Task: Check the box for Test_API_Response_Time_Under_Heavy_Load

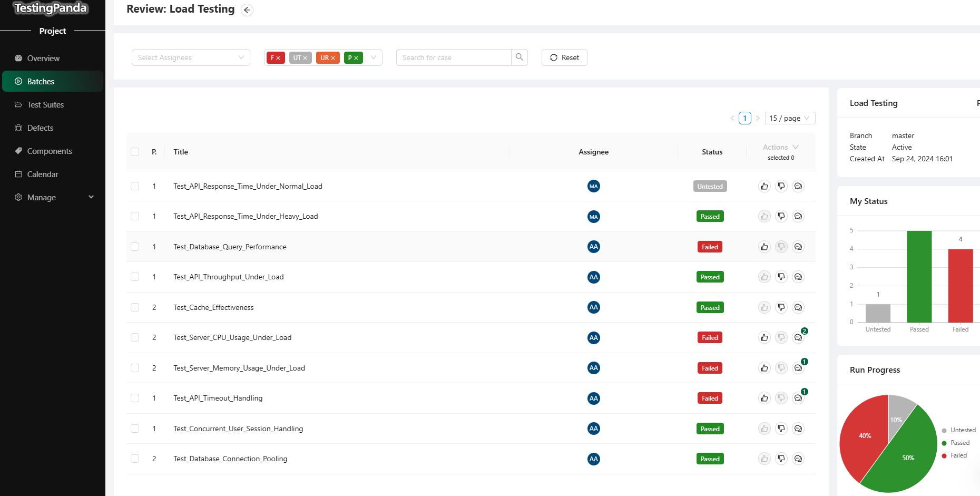Action: pyautogui.click(x=135, y=216)
